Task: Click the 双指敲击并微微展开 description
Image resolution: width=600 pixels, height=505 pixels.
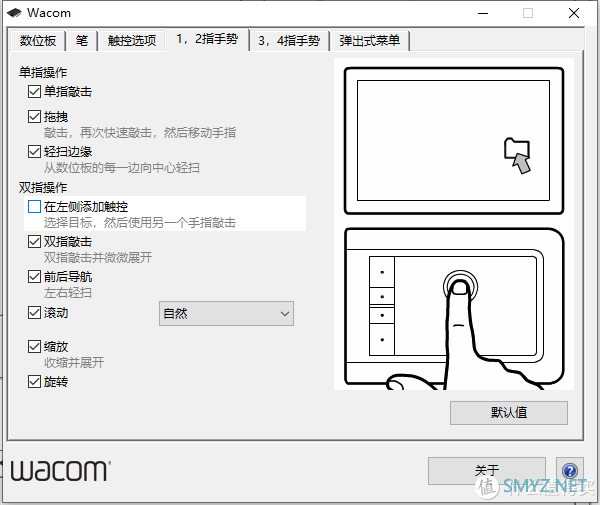Action: coord(98,258)
